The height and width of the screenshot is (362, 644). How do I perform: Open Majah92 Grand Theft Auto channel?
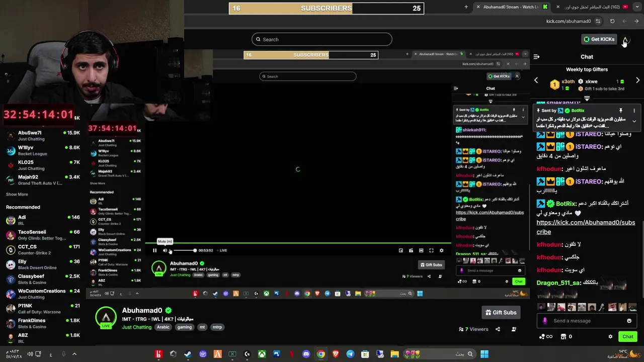[x=43, y=180]
